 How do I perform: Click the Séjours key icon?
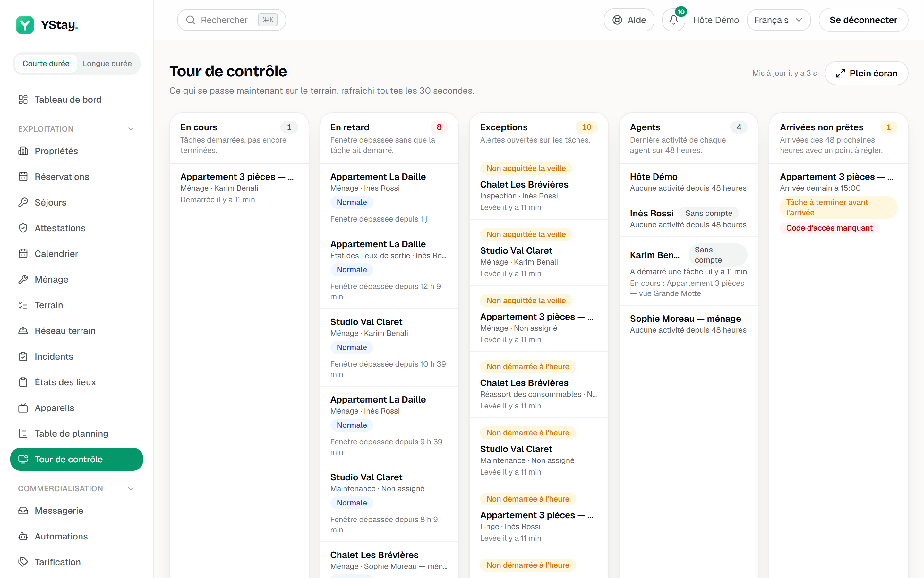click(x=23, y=202)
